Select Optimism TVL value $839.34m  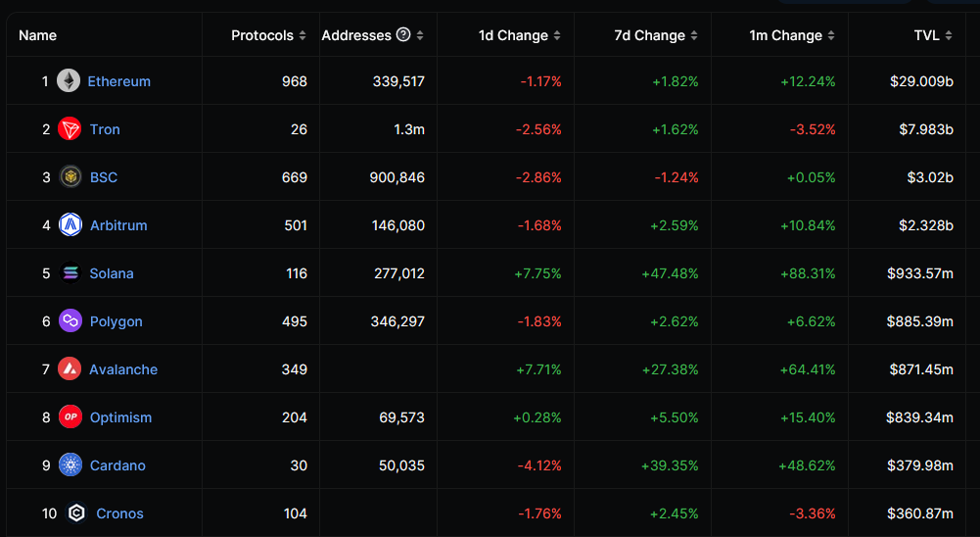pos(920,417)
